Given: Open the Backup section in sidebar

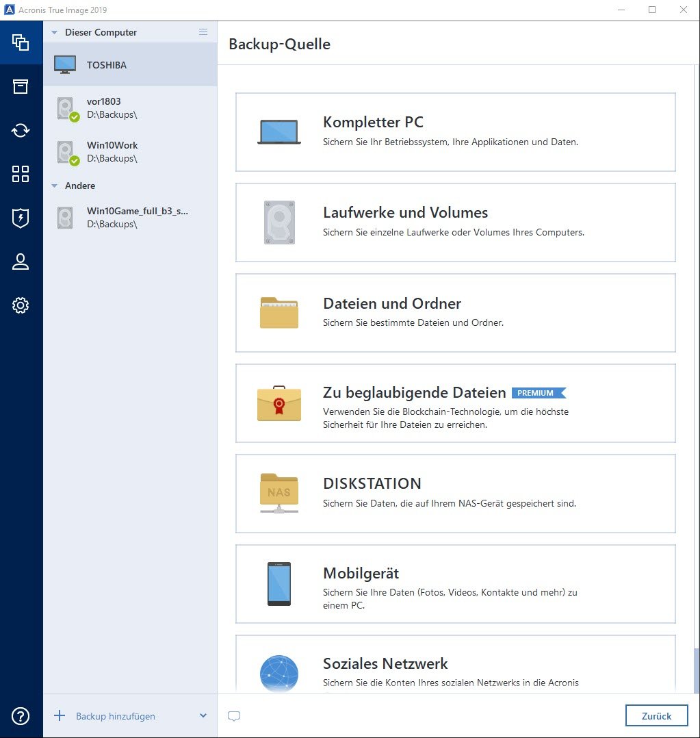Looking at the screenshot, I should [x=21, y=43].
